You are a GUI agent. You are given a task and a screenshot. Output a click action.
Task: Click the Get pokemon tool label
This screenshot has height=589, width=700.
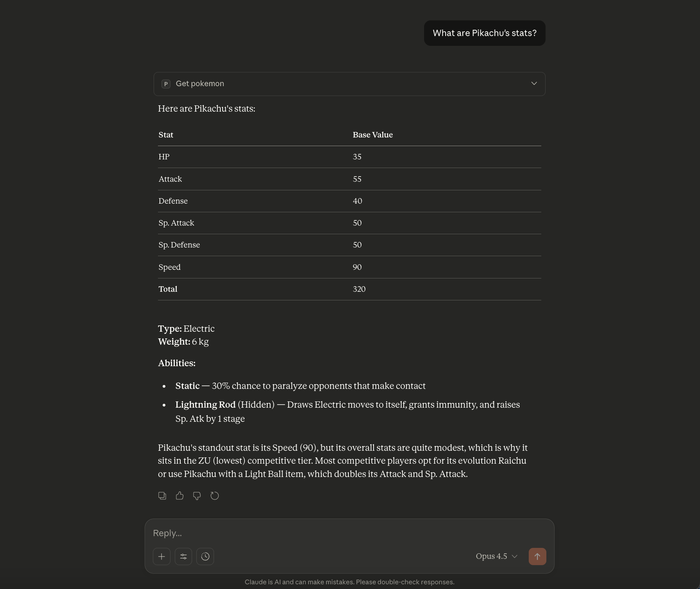tap(200, 84)
